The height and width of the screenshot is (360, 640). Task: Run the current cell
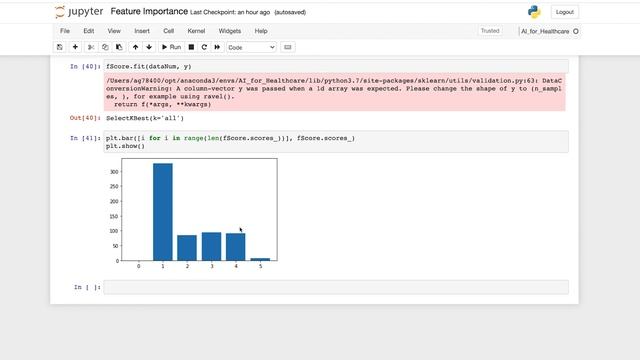click(171, 47)
